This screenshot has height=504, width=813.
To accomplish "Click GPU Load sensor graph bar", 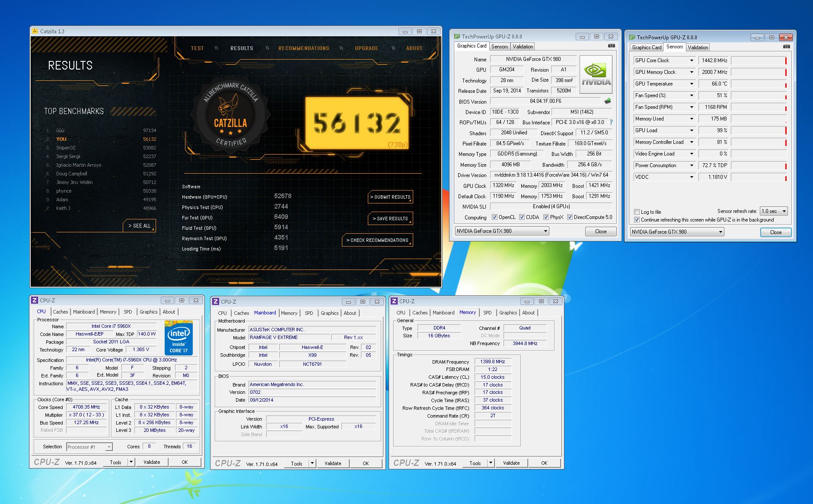I will pyautogui.click(x=759, y=130).
